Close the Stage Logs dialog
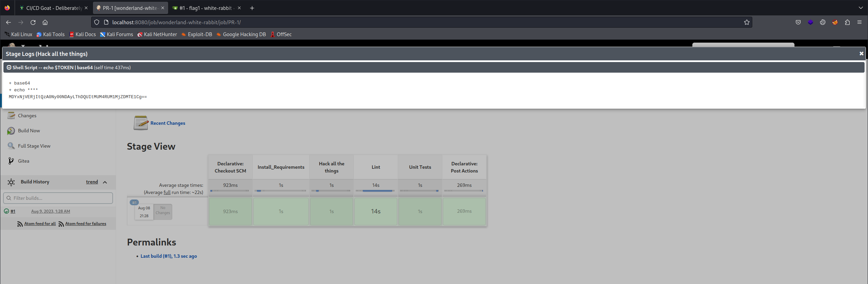The width and height of the screenshot is (868, 284). [861, 54]
